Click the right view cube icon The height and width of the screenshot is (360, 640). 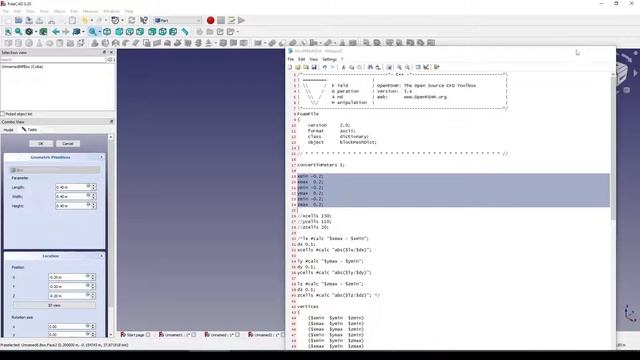140,31
